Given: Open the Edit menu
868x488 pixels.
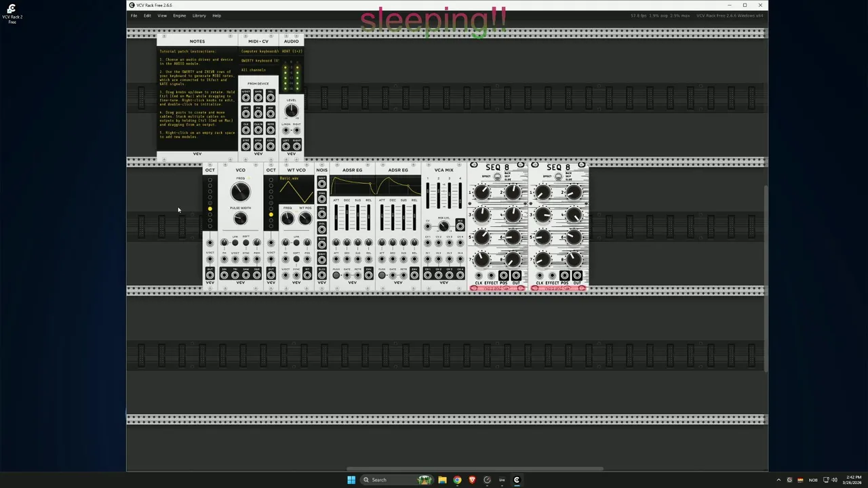Looking at the screenshot, I should pyautogui.click(x=147, y=16).
